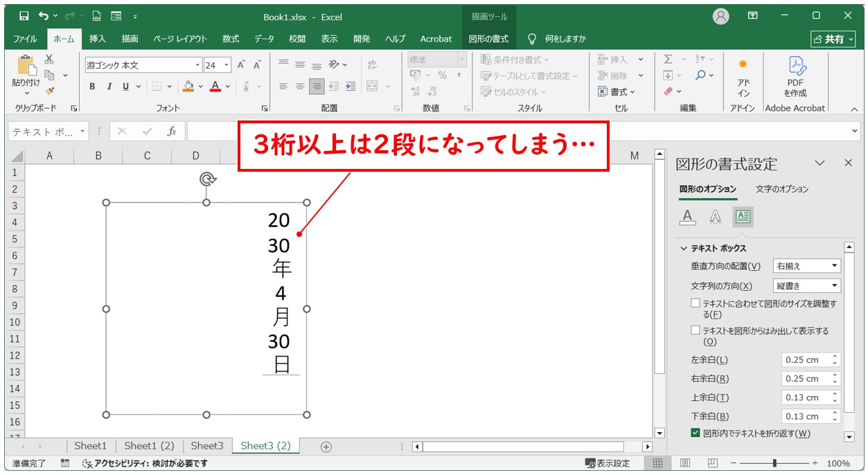Cut the selection with the scissors icon

(49, 60)
